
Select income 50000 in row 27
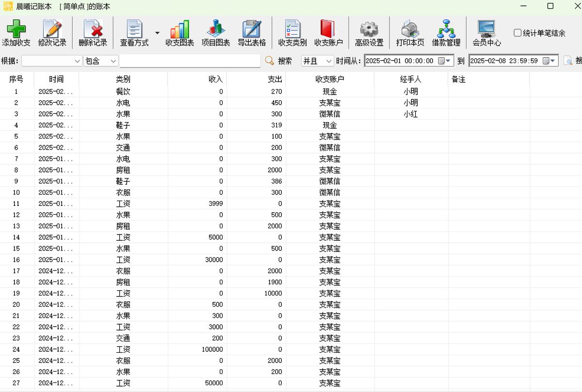tap(214, 383)
